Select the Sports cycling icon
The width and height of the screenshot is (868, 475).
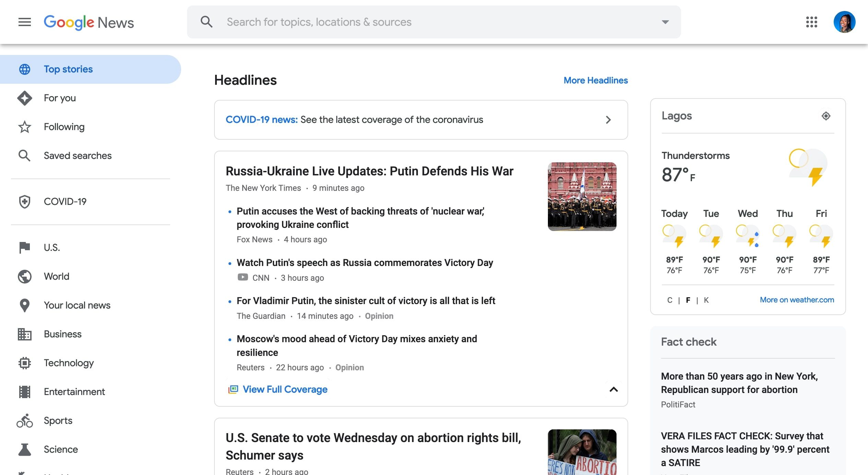24,420
